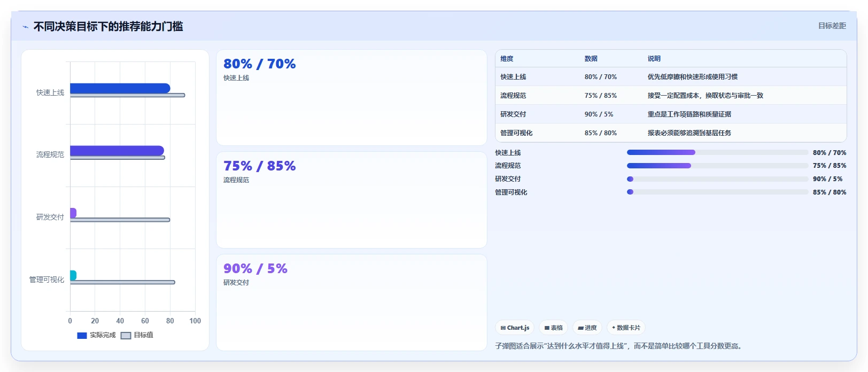Select the 表格 tag chip
This screenshot has width=868, height=372.
553,328
